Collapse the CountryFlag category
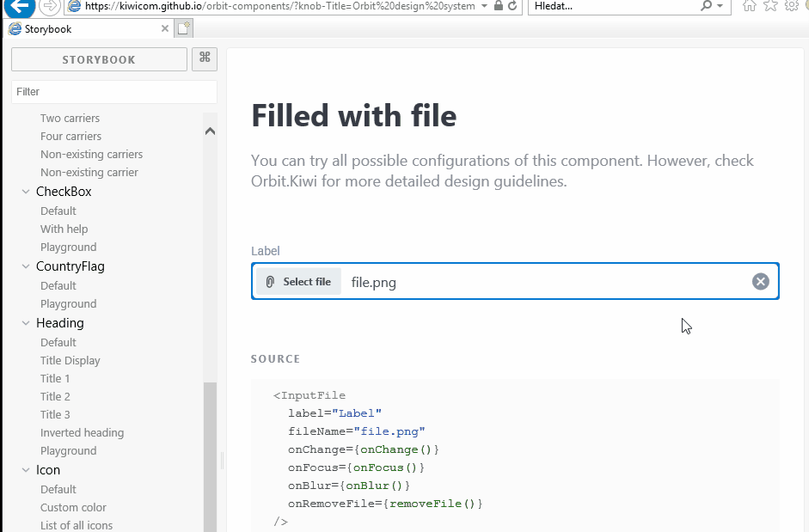Screen dimensions: 809x532 tap(25, 266)
